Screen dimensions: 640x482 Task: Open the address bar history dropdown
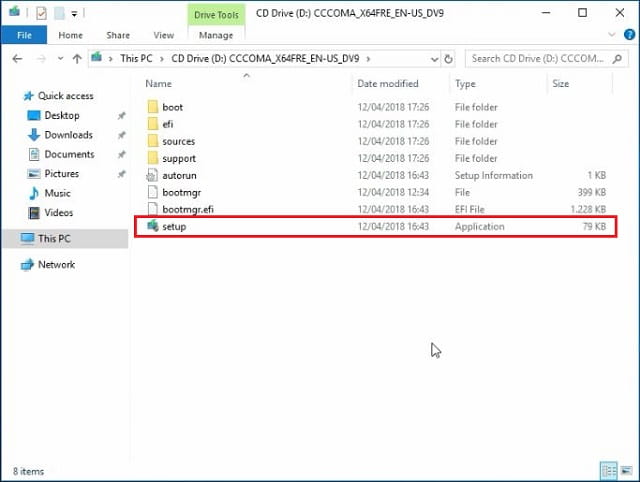(x=434, y=59)
